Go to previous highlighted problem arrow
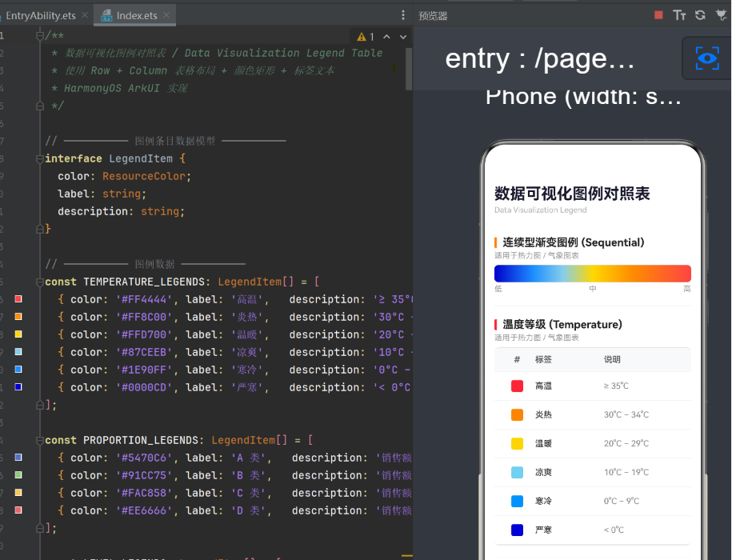This screenshot has width=732, height=560. pos(386,37)
